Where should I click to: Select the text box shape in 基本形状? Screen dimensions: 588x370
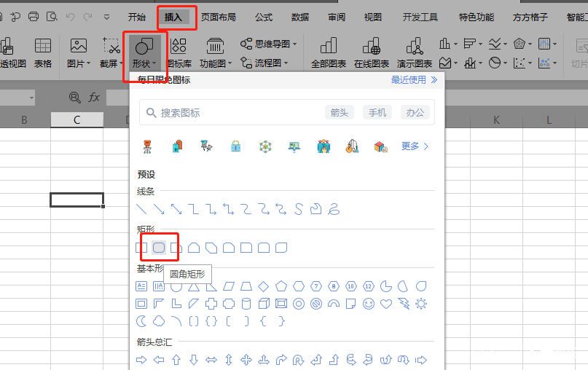(x=141, y=286)
